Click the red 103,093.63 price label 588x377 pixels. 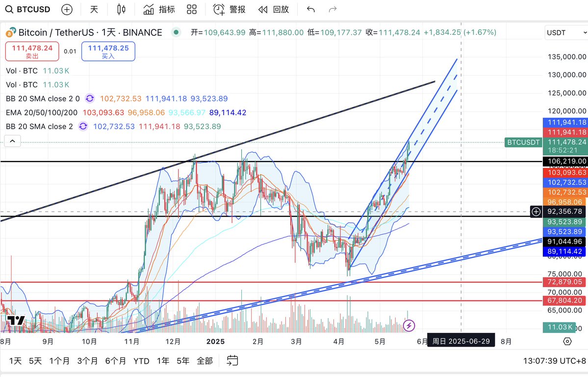coord(565,172)
